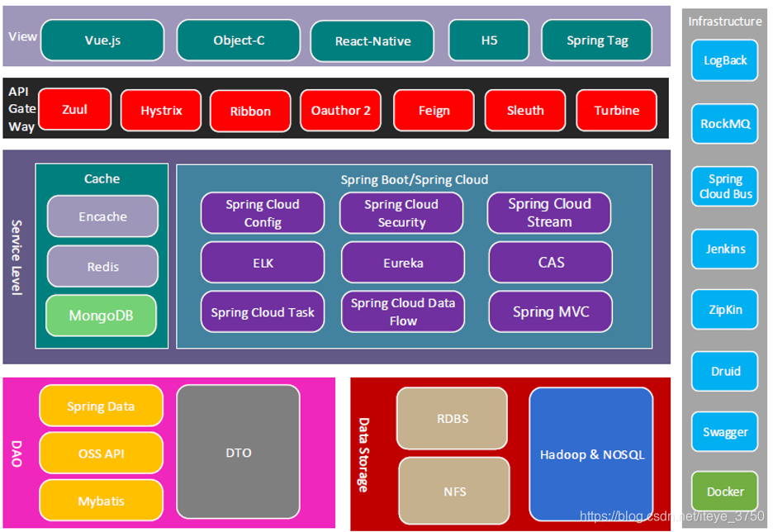Click the Jenkins infrastructure box
The image size is (773, 532).
725,249
